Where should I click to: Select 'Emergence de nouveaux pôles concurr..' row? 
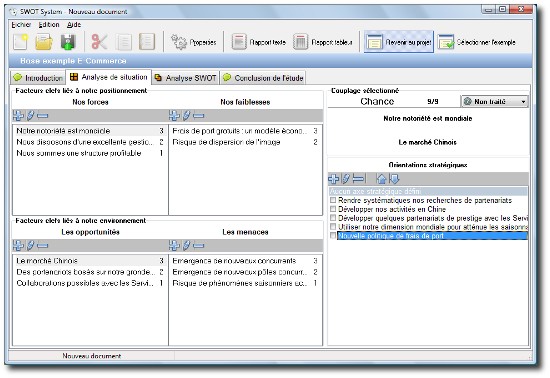(245, 272)
